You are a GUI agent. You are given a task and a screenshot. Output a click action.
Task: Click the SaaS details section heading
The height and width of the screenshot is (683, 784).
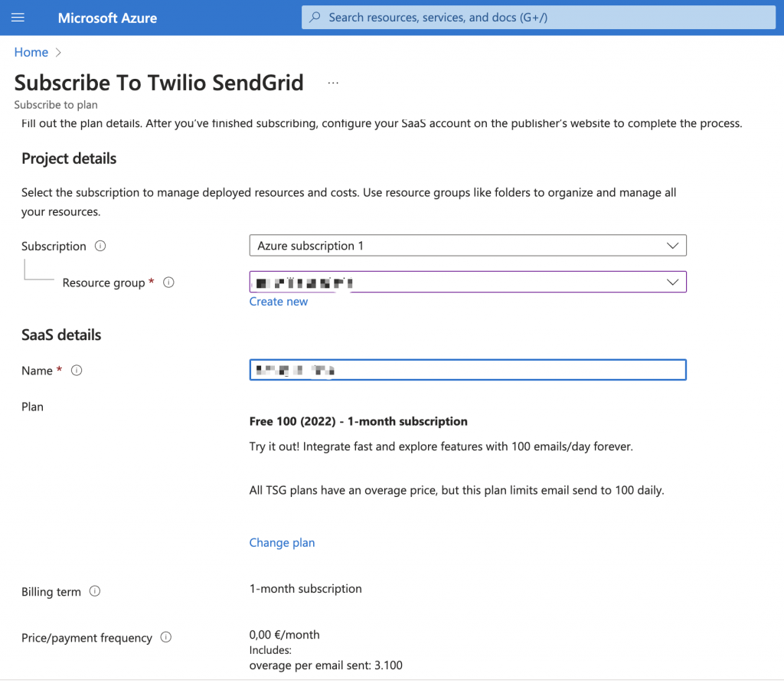click(61, 335)
